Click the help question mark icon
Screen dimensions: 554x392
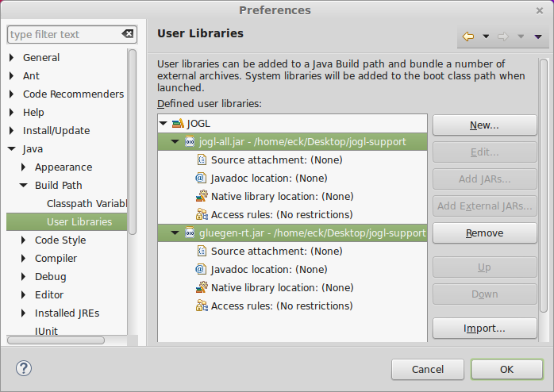[x=24, y=369]
